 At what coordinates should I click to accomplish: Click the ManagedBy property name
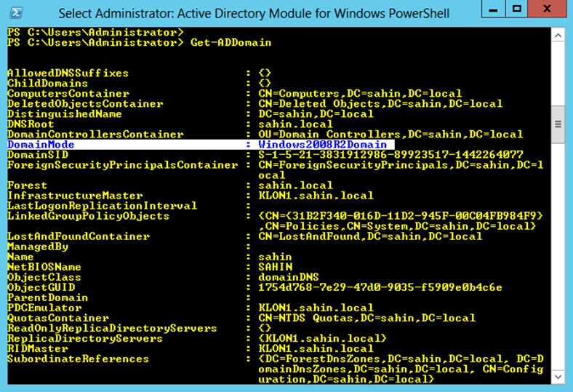[38, 247]
